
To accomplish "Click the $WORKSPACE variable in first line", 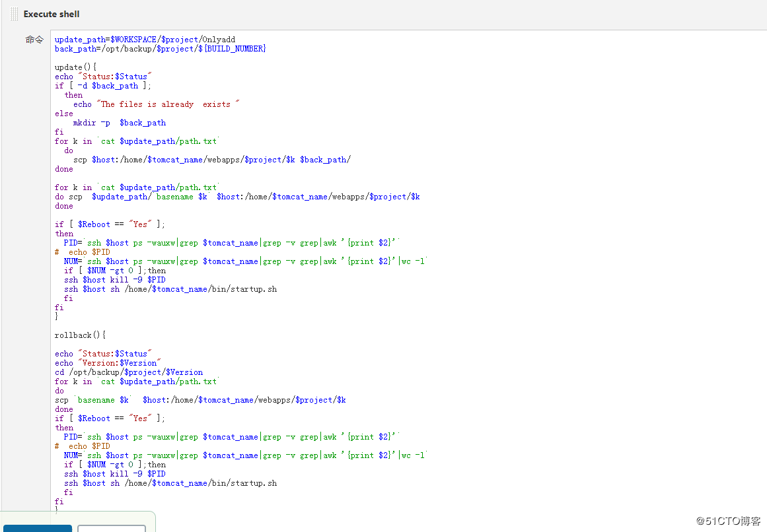I will pos(133,40).
